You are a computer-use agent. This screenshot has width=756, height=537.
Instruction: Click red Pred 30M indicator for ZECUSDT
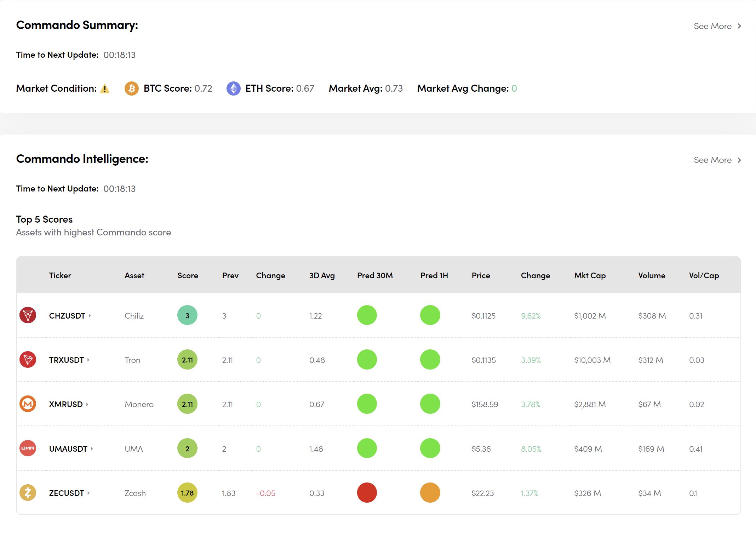[x=367, y=493]
